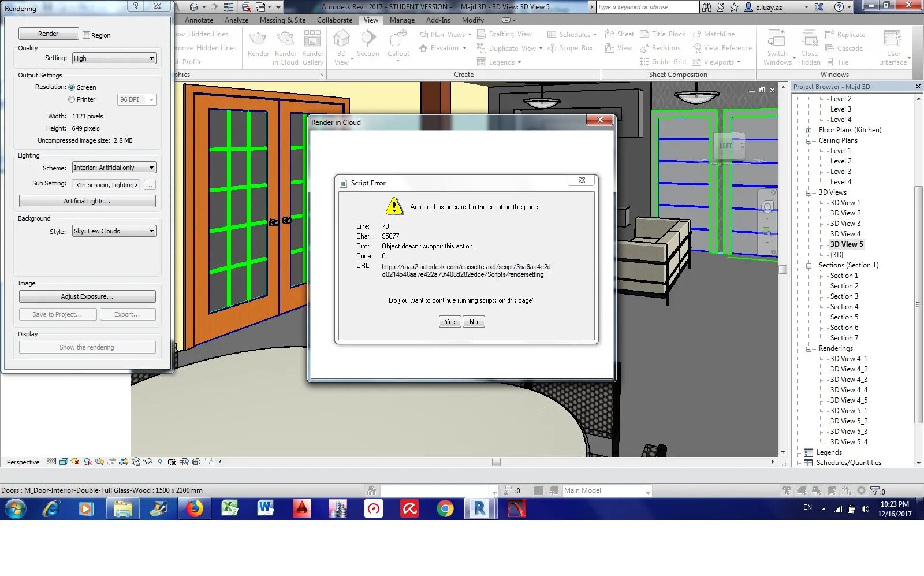The width and height of the screenshot is (924, 576).
Task: Click Yes in Script Error dialog
Action: 450,322
